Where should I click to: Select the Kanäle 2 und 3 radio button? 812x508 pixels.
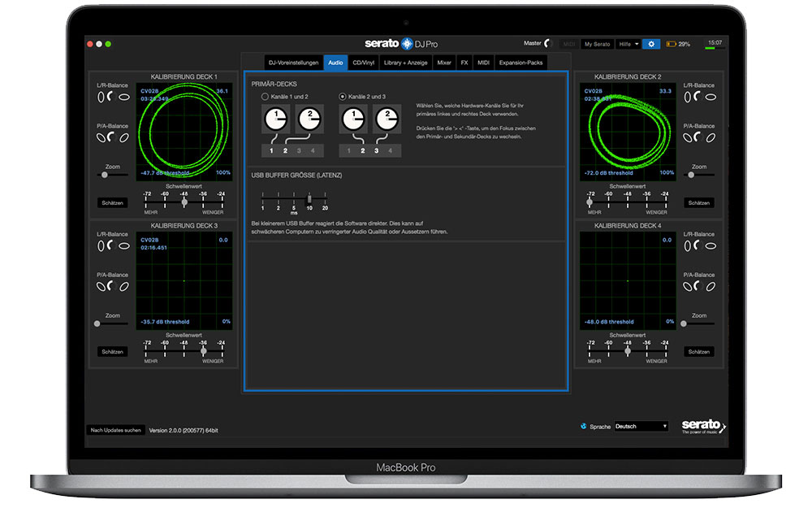(x=343, y=97)
